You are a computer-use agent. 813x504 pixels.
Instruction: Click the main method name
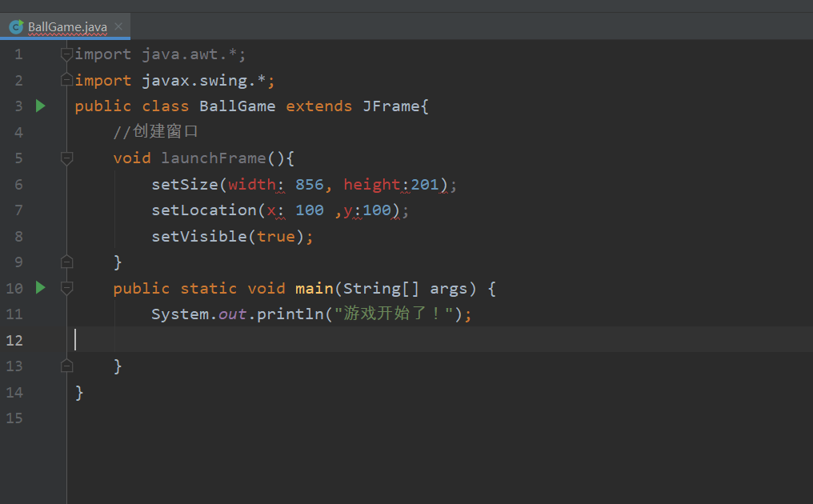click(x=314, y=288)
